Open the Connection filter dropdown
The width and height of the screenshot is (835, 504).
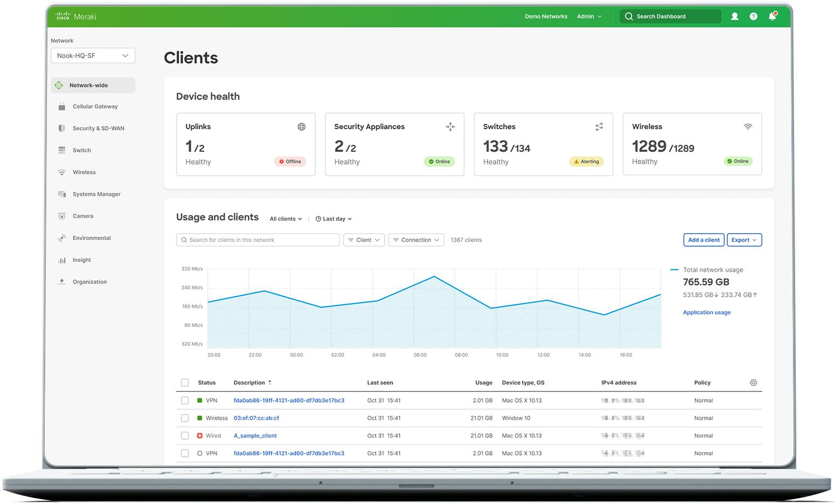pos(416,240)
